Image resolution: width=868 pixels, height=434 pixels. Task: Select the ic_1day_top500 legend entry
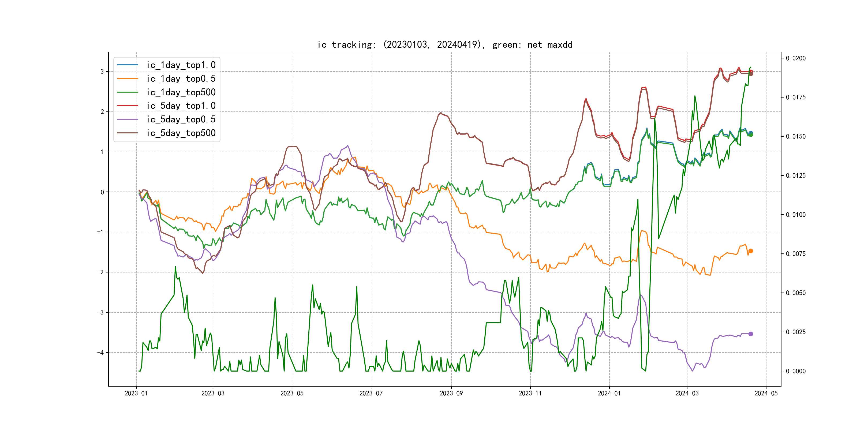click(x=181, y=92)
